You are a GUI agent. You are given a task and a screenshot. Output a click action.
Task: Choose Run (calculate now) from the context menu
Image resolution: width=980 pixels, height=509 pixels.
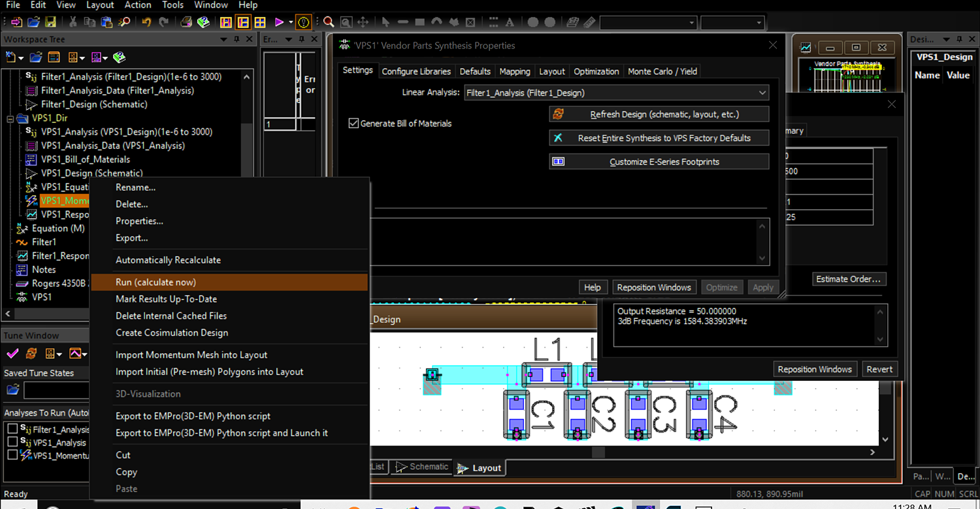click(155, 282)
